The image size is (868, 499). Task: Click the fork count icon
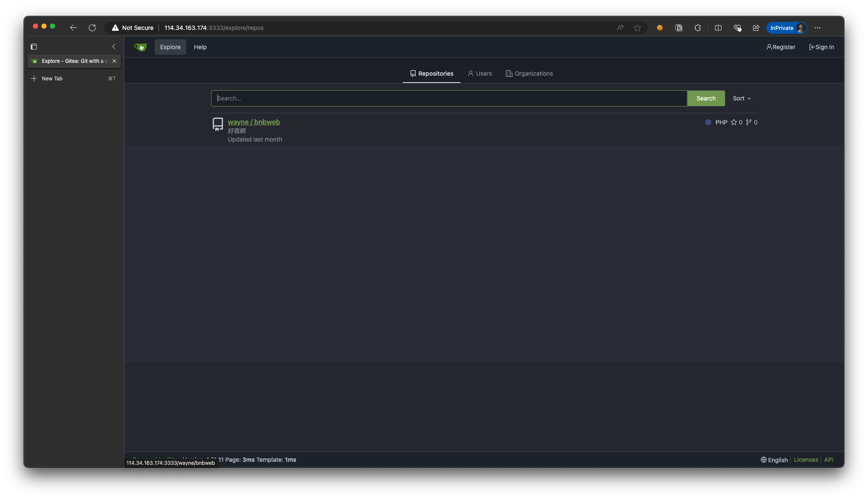tap(749, 122)
